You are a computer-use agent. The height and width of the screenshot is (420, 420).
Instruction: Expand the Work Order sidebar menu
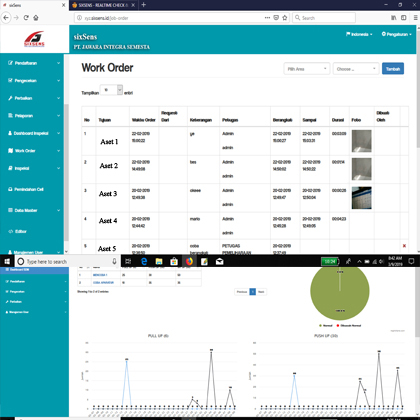pyautogui.click(x=34, y=151)
